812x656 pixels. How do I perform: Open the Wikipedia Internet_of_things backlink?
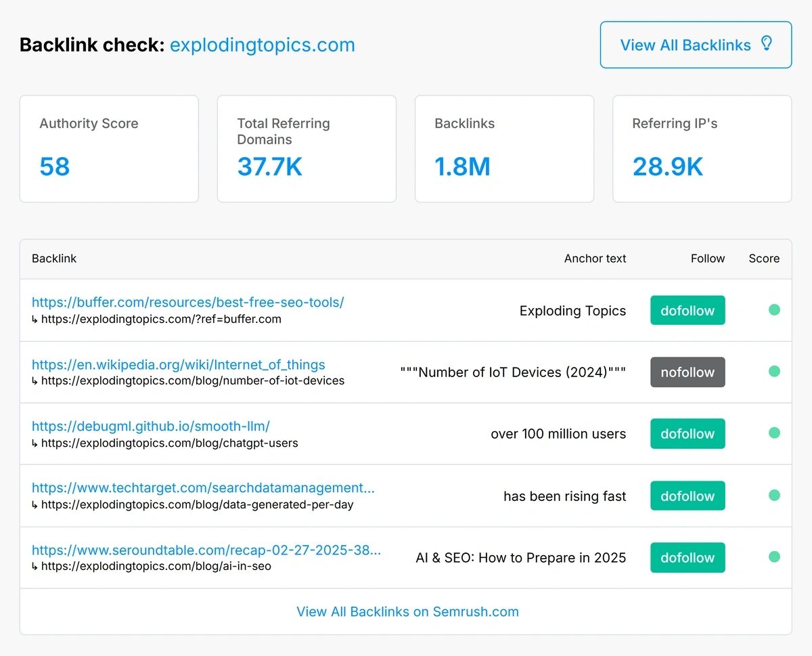click(x=179, y=364)
